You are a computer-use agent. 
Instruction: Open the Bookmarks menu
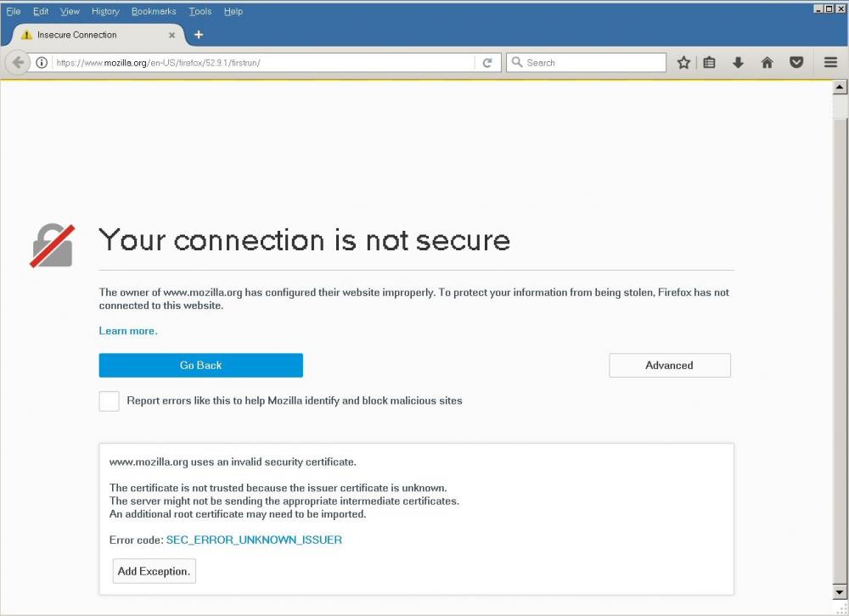pyautogui.click(x=154, y=11)
